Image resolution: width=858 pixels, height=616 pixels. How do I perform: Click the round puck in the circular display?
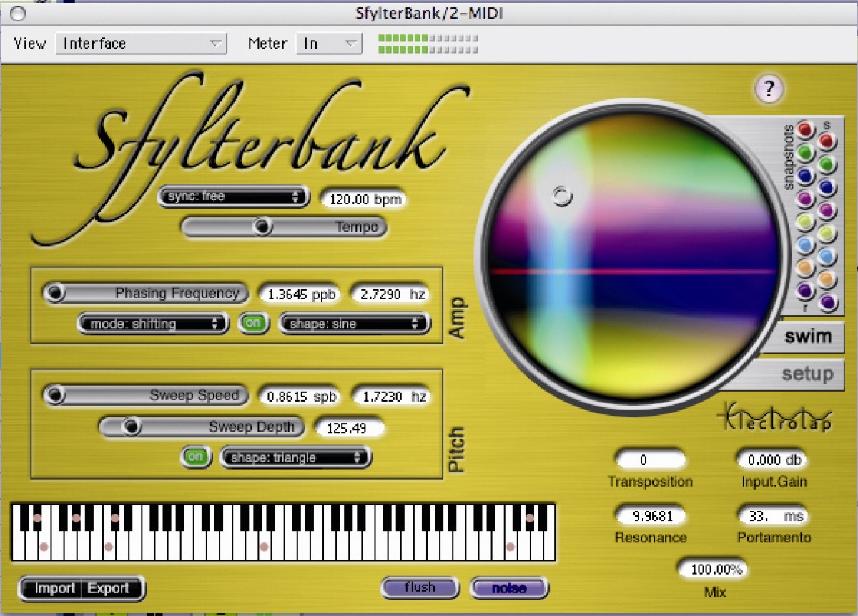563,196
